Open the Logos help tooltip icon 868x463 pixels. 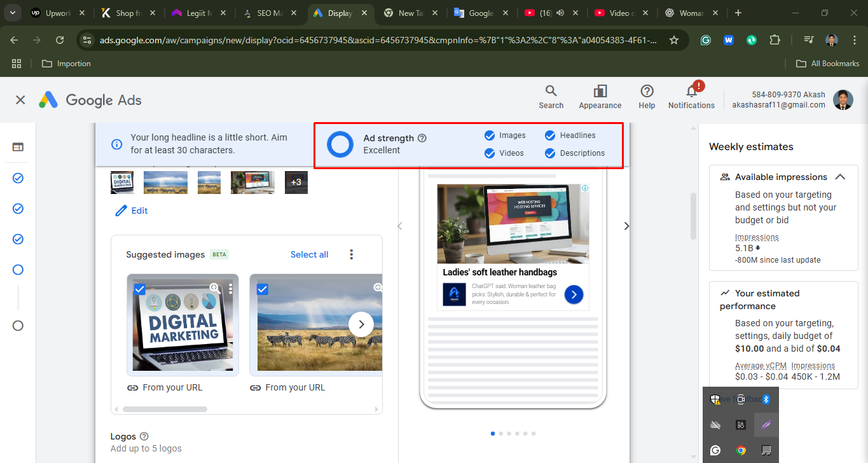tap(144, 436)
